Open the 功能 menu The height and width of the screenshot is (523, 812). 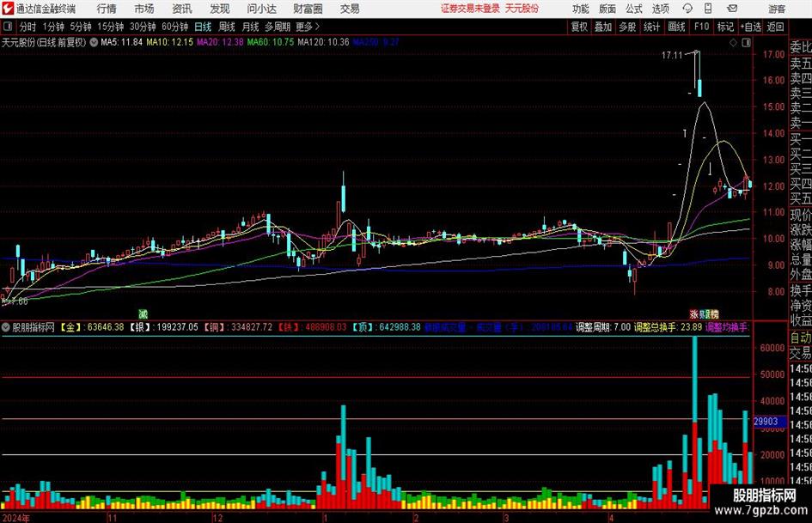point(581,9)
